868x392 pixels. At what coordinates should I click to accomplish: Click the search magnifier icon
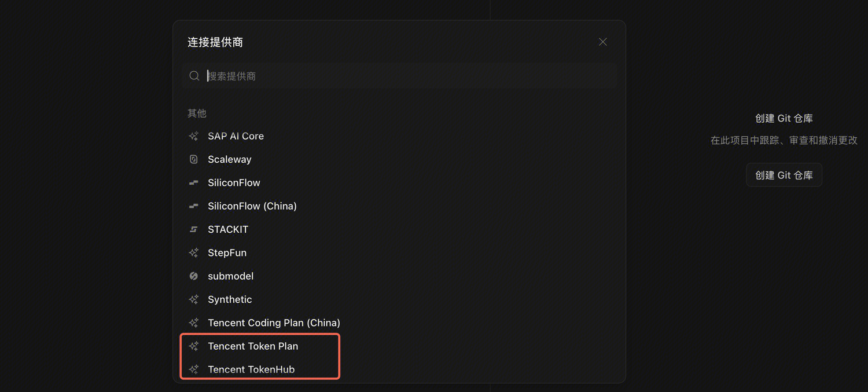[194, 76]
